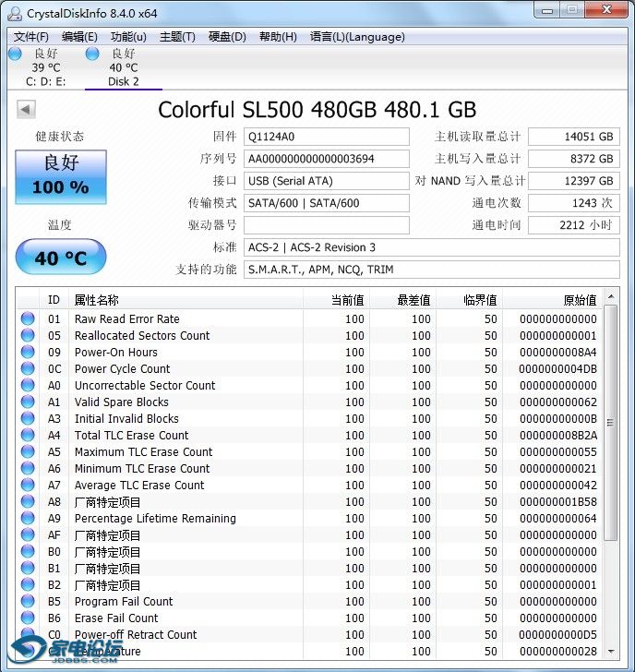
Task: Click the status orb beside Power-On Hours
Action: point(28,352)
